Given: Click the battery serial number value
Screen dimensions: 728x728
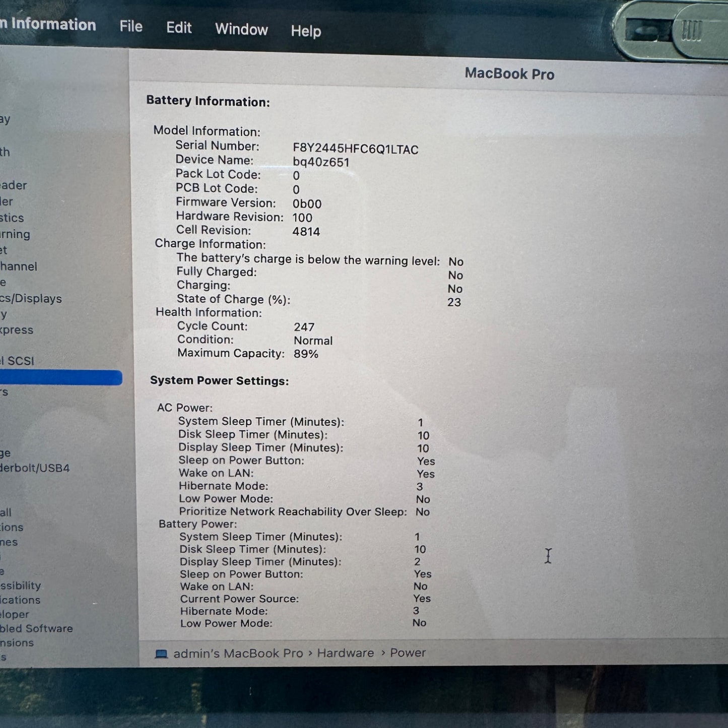Looking at the screenshot, I should click(x=355, y=149).
